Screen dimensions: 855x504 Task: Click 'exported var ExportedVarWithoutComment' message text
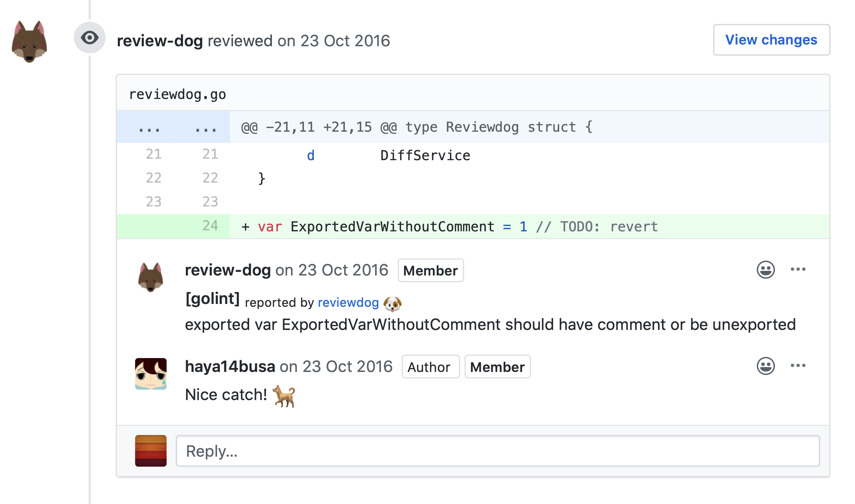pos(491,325)
